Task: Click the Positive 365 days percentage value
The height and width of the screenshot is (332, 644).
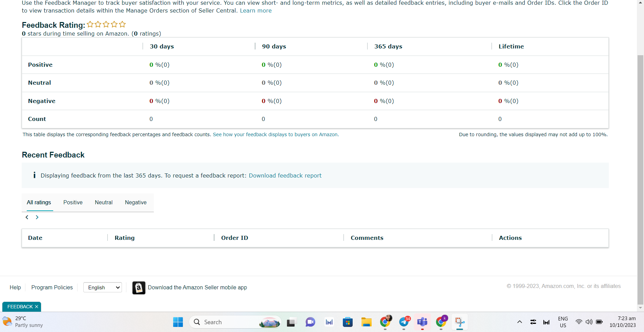Action: point(384,65)
